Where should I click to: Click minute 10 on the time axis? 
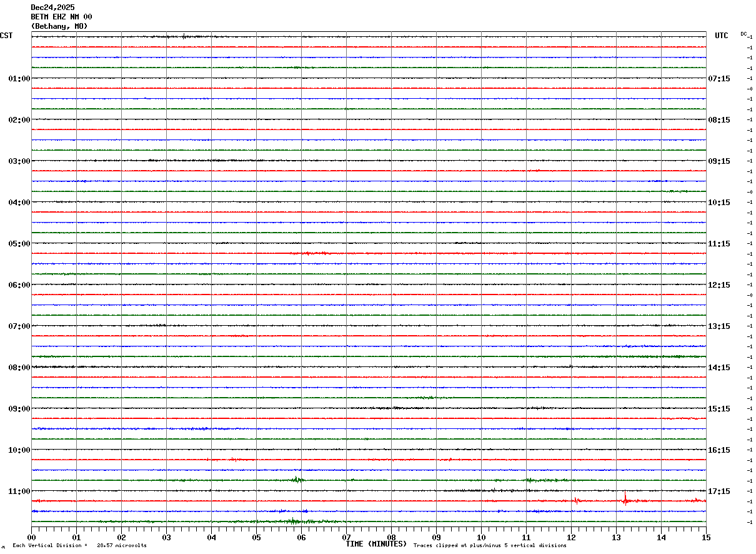pos(481,537)
